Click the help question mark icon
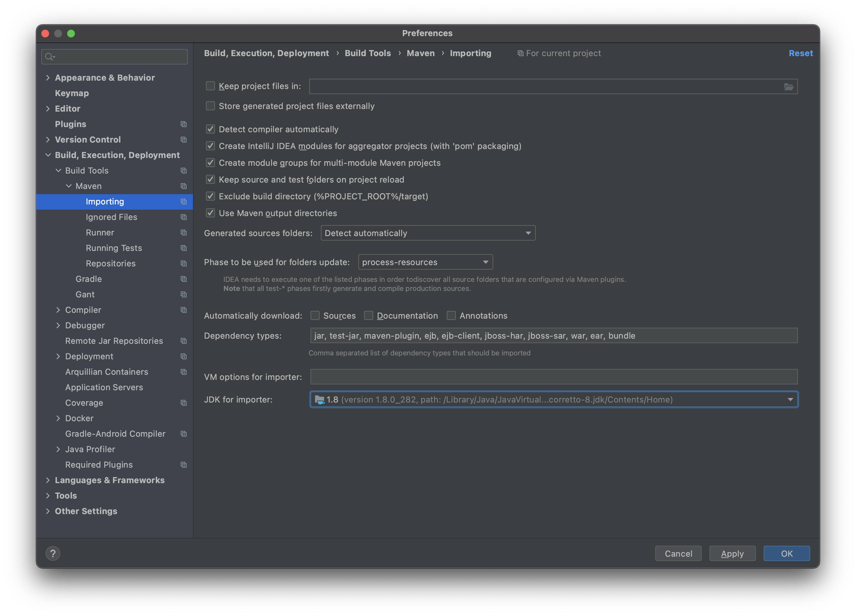Viewport: 856px width, 616px height. (53, 553)
